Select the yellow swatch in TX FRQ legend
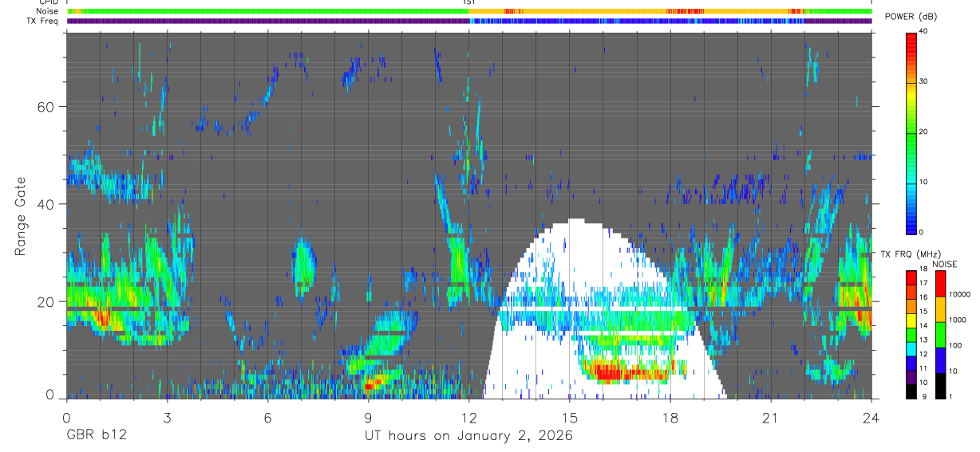The height and width of the screenshot is (452, 980). tap(911, 320)
